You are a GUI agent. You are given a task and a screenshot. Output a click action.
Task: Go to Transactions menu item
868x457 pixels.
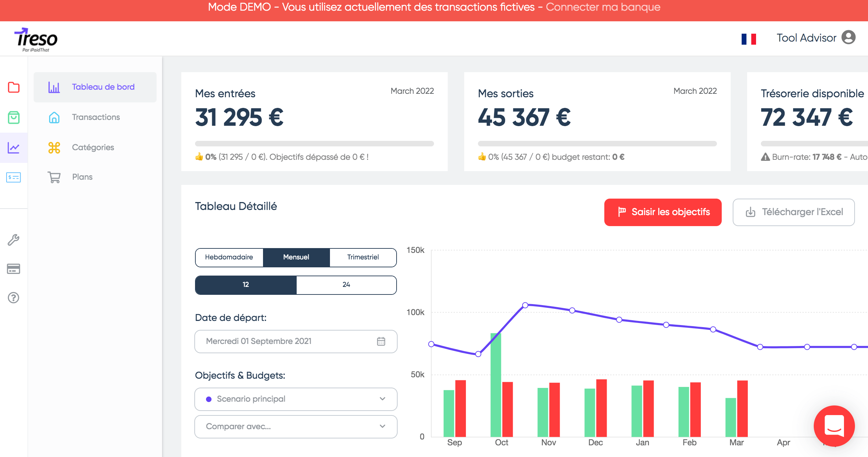point(96,117)
